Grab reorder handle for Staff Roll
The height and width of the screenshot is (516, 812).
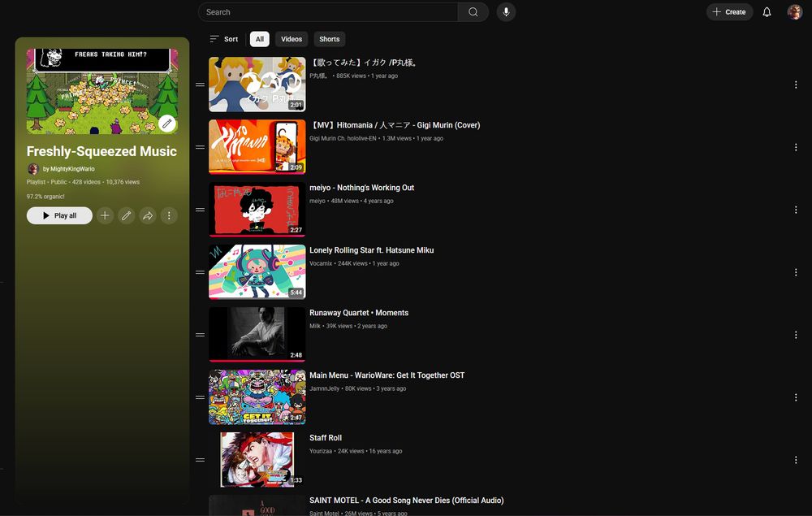200,460
